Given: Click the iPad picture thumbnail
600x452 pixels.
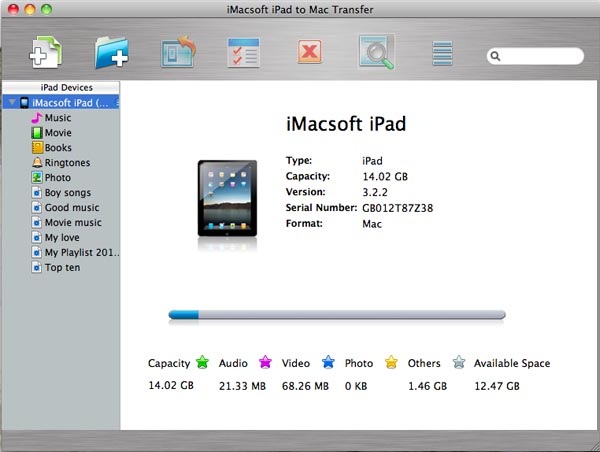Looking at the screenshot, I should click(227, 198).
